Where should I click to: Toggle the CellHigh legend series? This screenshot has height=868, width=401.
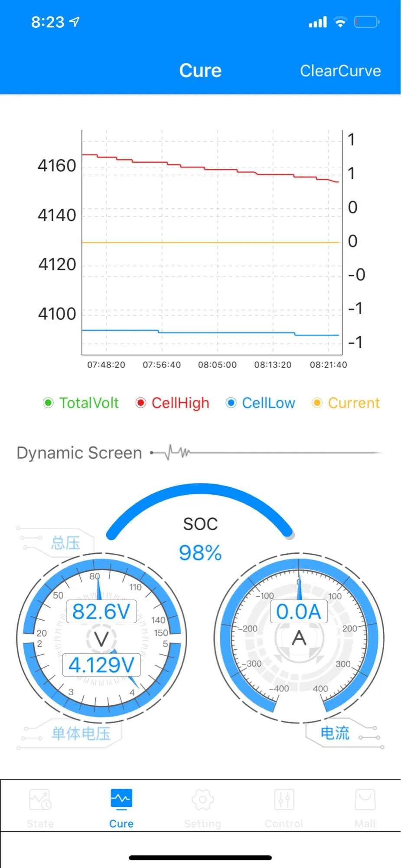click(173, 403)
